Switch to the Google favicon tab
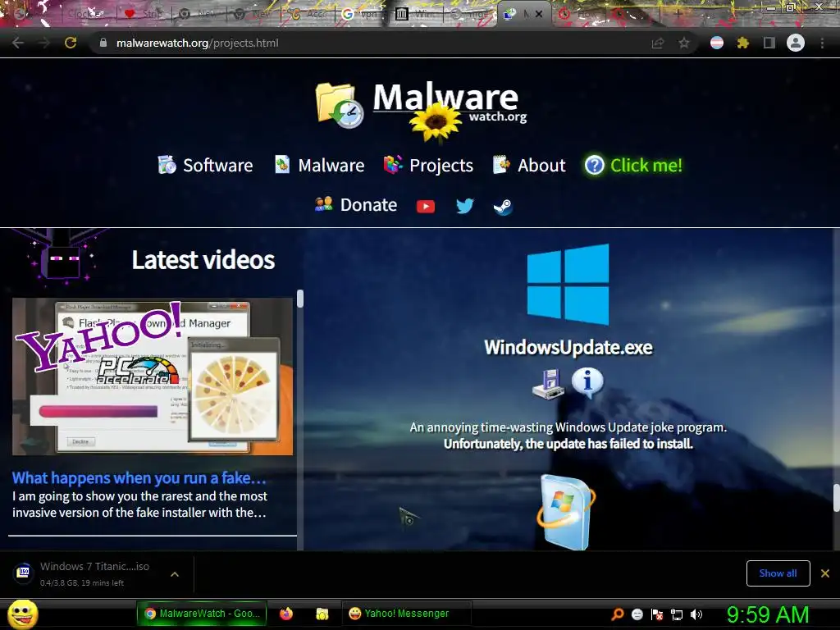The image size is (840, 630). [x=362, y=14]
